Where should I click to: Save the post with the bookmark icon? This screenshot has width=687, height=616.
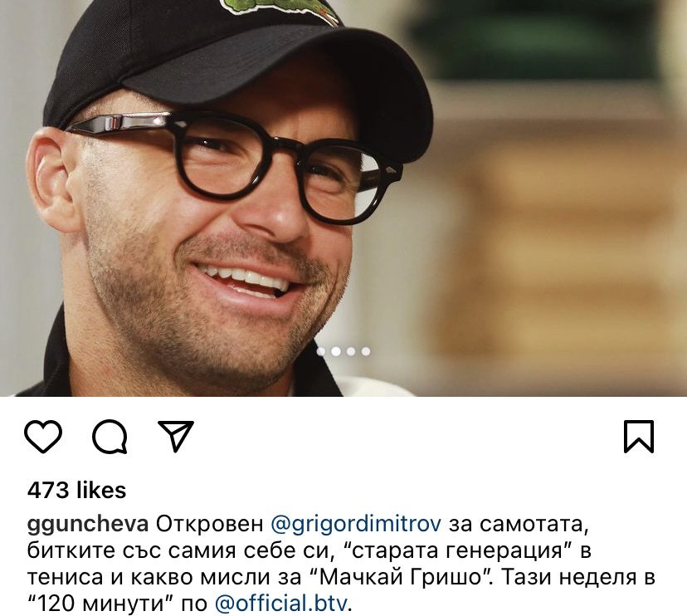[x=639, y=436]
